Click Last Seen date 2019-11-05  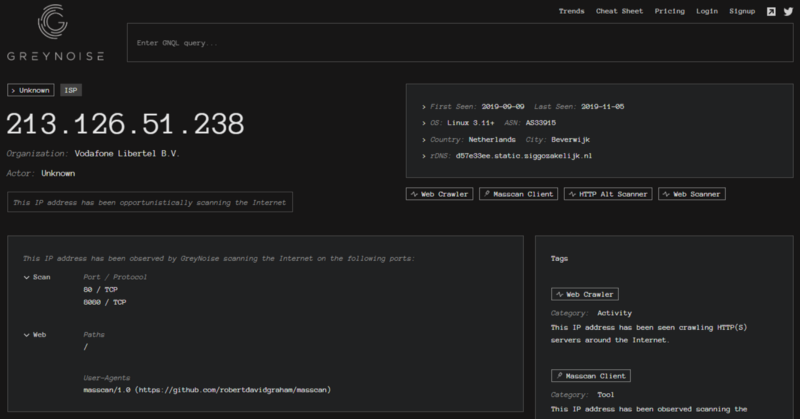603,107
